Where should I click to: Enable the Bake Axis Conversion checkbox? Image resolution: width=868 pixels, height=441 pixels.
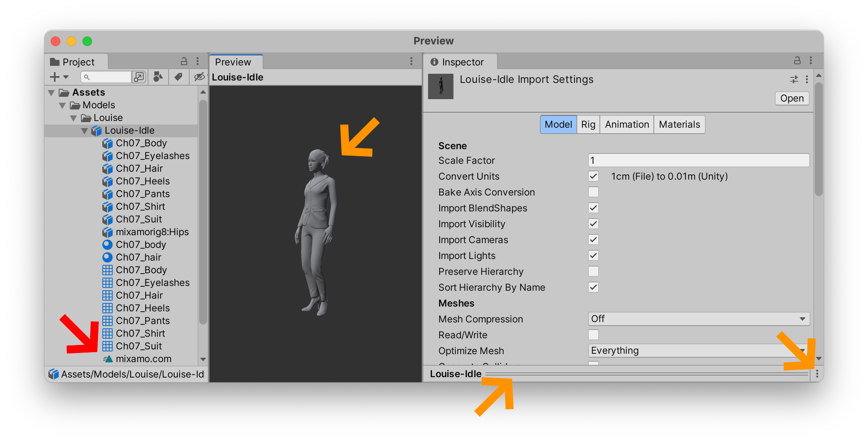coord(593,192)
